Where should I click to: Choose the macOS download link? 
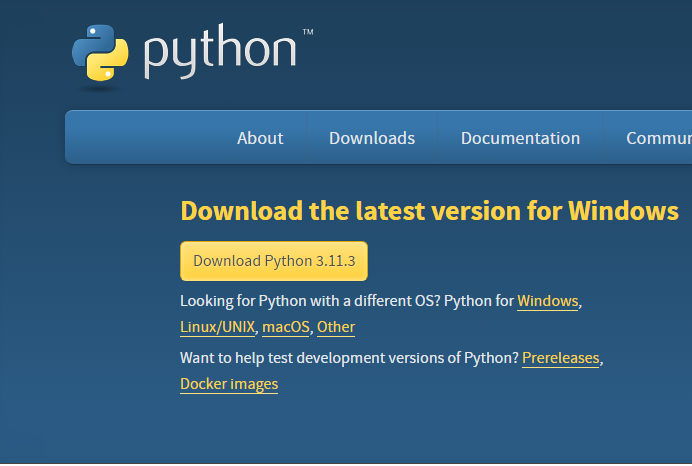click(286, 327)
